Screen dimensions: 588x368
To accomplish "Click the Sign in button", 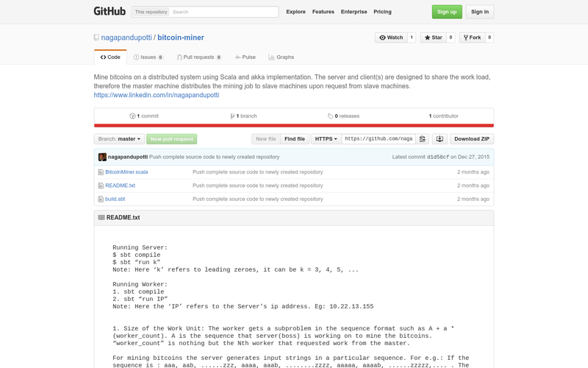I will (x=480, y=12).
